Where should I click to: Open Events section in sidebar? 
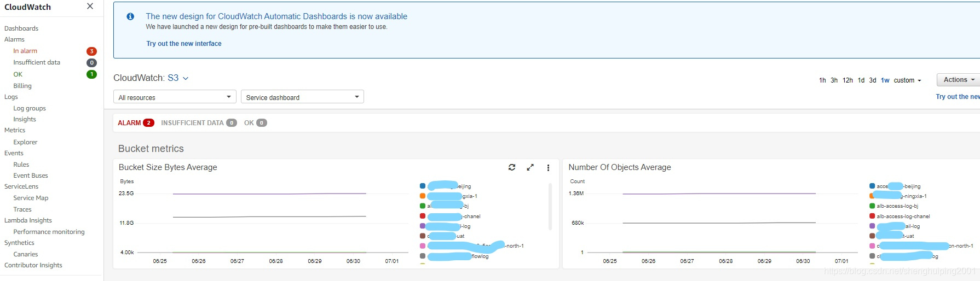pyautogui.click(x=14, y=153)
